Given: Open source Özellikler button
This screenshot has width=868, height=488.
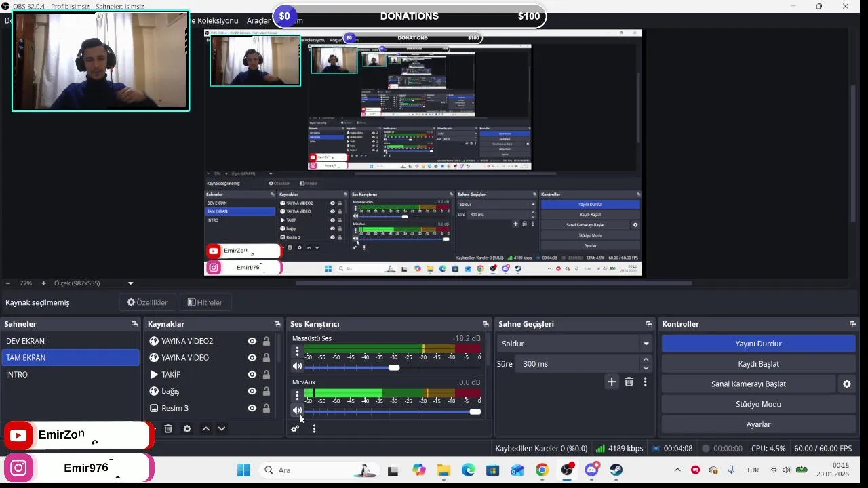Looking at the screenshot, I should [x=147, y=302].
